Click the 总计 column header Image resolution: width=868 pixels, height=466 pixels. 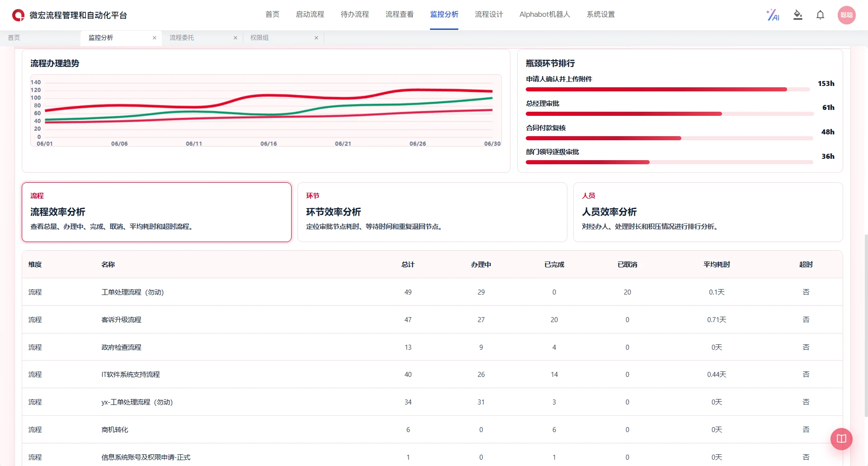(408, 265)
